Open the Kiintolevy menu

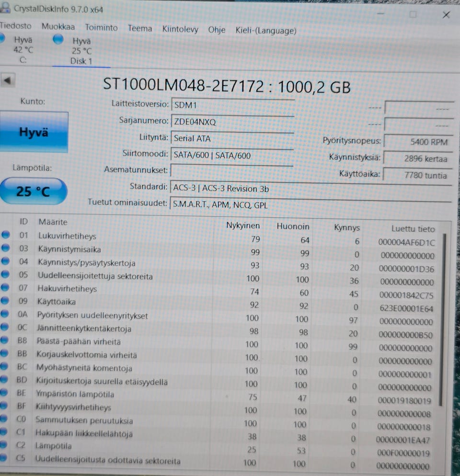tap(180, 29)
